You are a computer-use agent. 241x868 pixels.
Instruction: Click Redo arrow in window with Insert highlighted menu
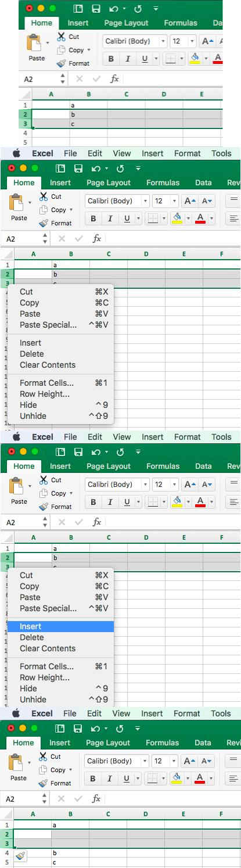[121, 452]
